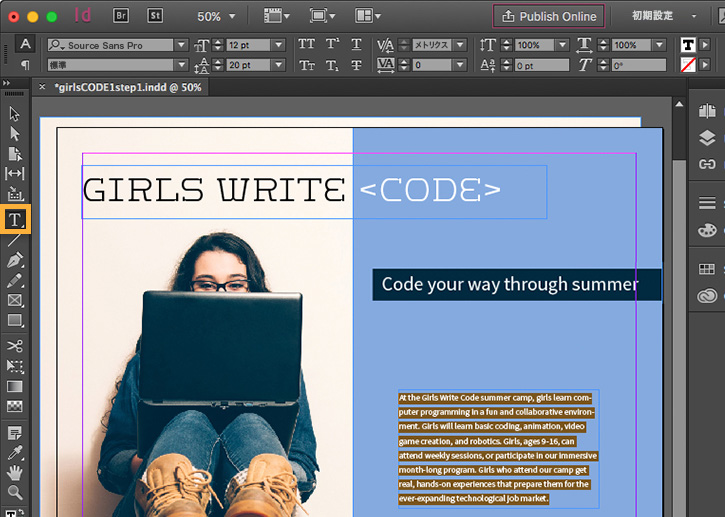Click the skew angle 0° field

(639, 65)
